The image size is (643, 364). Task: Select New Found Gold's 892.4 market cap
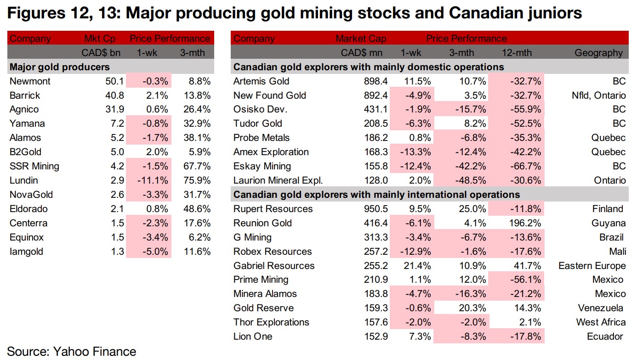[x=376, y=95]
